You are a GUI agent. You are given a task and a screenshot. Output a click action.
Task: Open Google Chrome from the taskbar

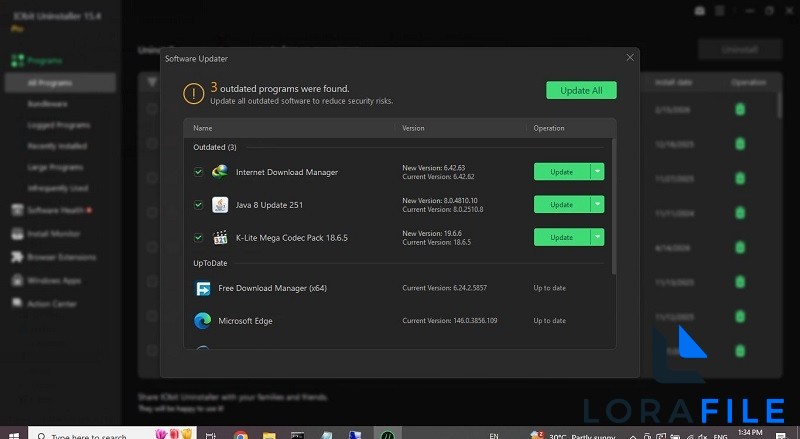click(x=241, y=435)
